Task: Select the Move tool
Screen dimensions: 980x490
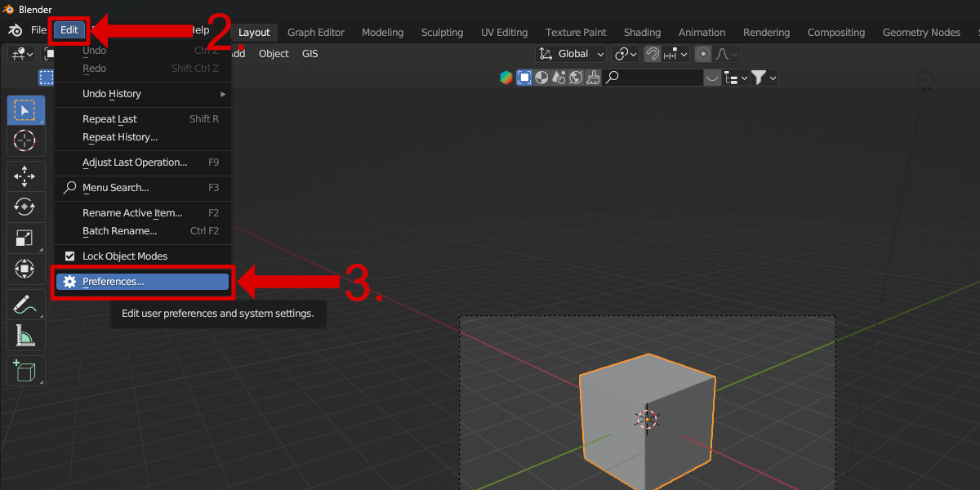Action: pos(25,176)
